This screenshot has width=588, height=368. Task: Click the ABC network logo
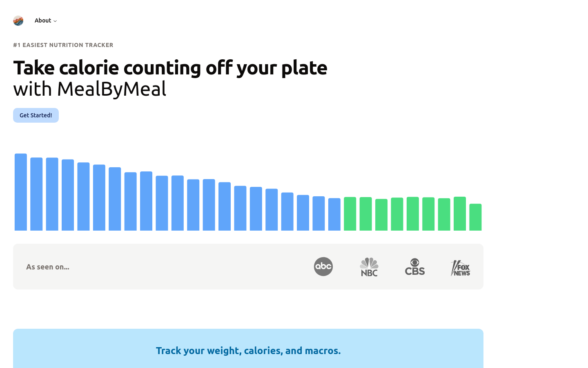pos(323,267)
